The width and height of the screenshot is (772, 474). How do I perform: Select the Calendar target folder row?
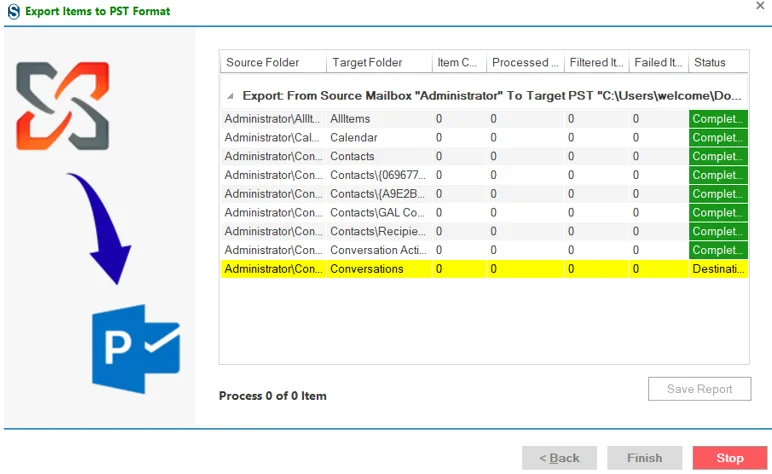click(484, 137)
